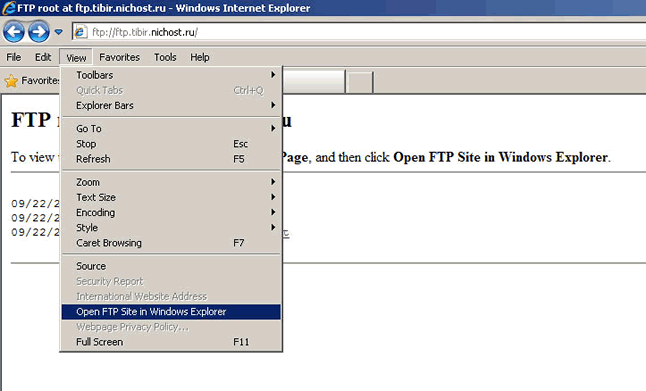Choose Open FTP Site in Windows Explorer
646x391 pixels.
[171, 312]
